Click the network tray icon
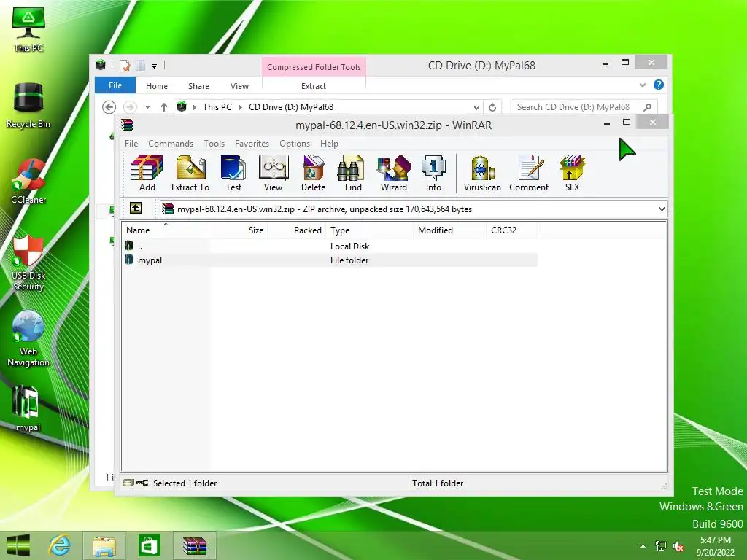Viewport: 747px width, 560px height. pos(661,546)
